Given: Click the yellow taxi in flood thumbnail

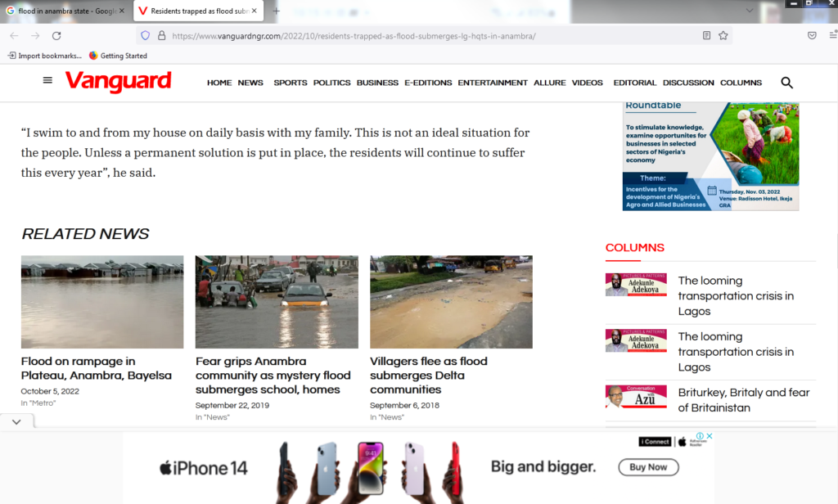Looking at the screenshot, I should click(277, 302).
